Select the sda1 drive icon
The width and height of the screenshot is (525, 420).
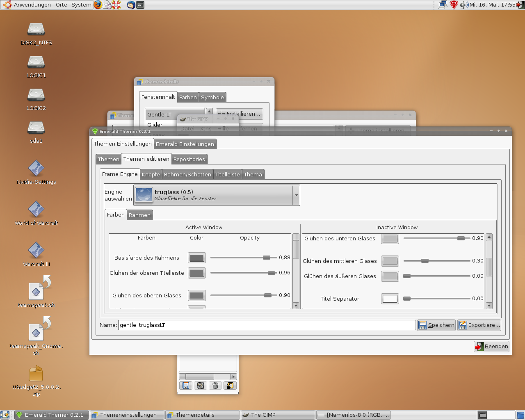coord(36,128)
